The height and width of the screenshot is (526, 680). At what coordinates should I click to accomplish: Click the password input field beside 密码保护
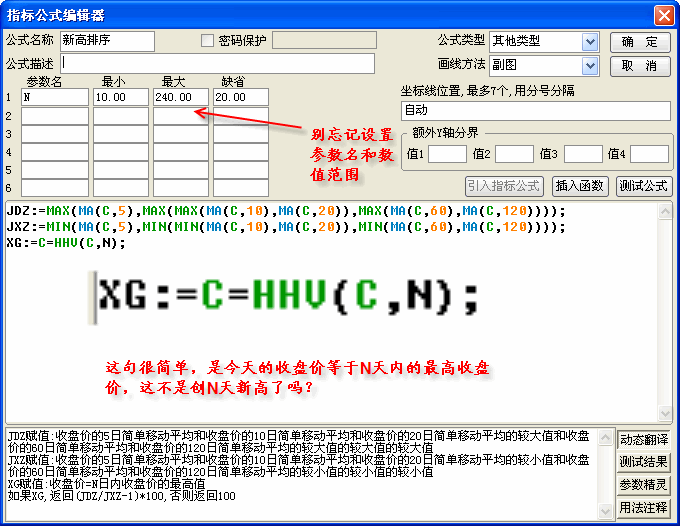click(x=324, y=40)
